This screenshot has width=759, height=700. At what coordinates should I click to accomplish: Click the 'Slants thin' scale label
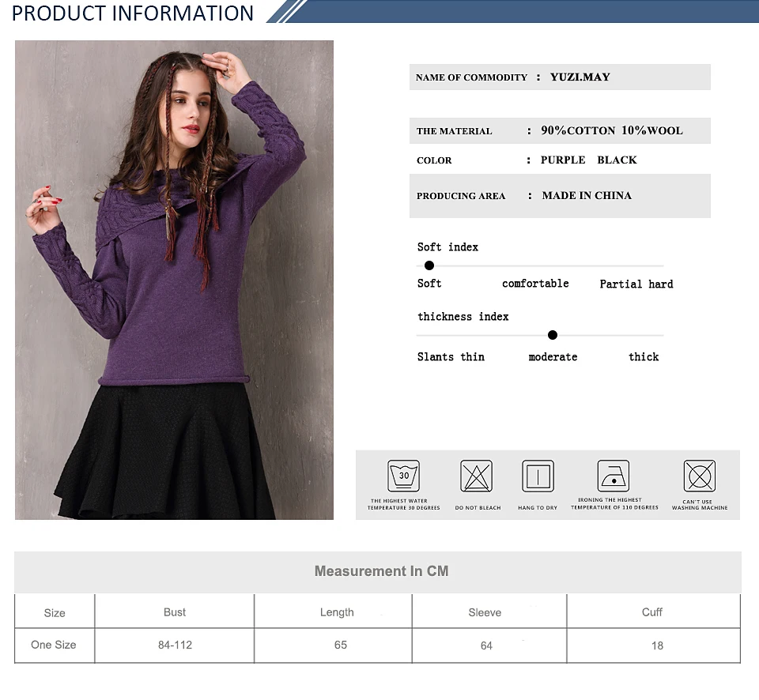pyautogui.click(x=451, y=357)
